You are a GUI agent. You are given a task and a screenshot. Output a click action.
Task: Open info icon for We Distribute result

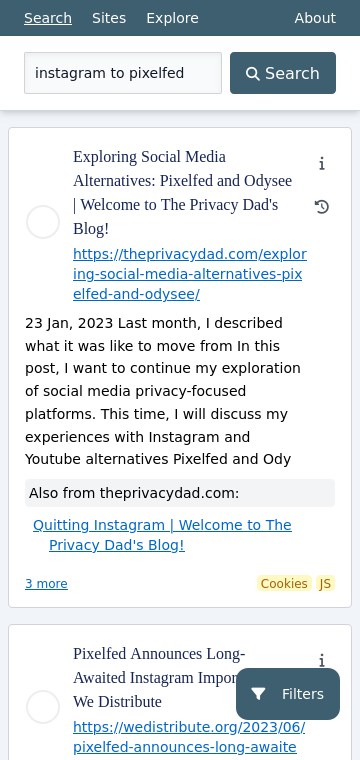point(322,661)
